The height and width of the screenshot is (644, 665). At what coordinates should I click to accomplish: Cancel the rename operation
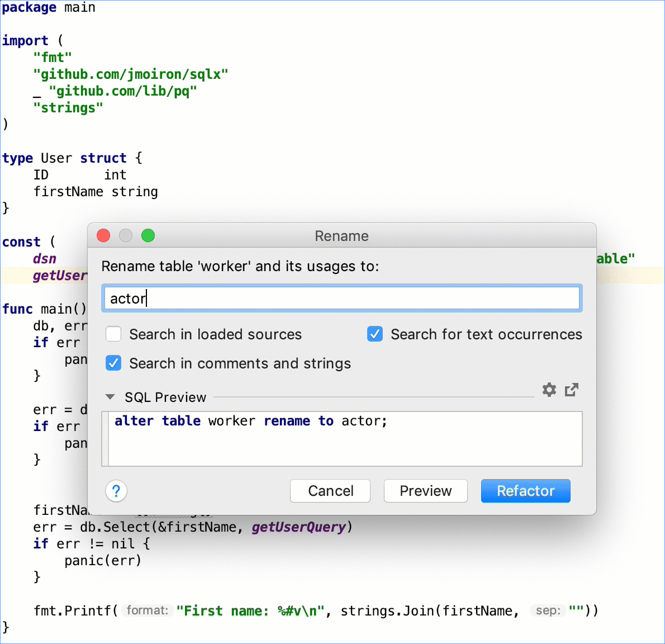(x=330, y=491)
